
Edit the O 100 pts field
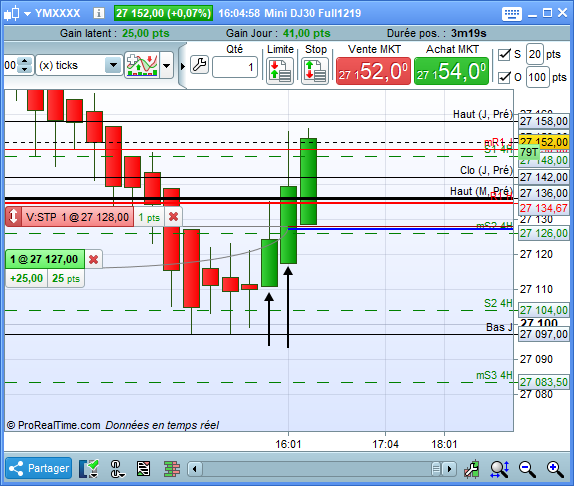click(x=537, y=77)
